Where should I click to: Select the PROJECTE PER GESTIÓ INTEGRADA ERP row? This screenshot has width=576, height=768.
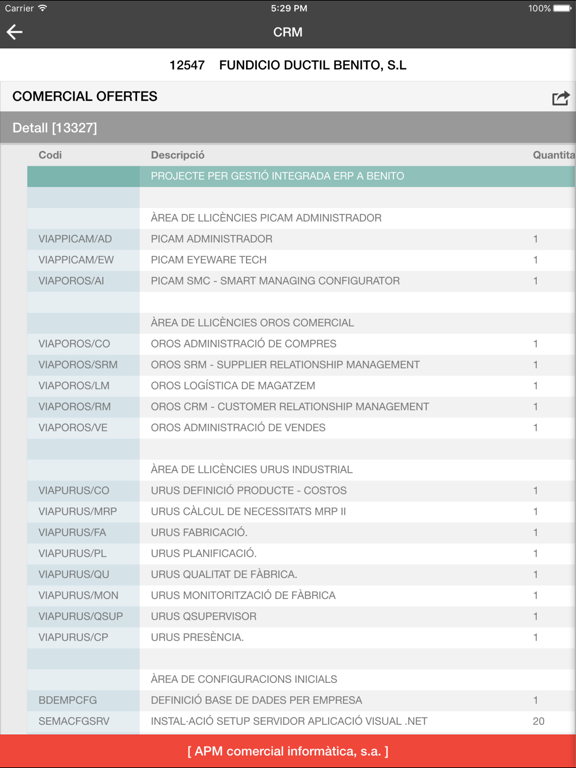pos(301,176)
